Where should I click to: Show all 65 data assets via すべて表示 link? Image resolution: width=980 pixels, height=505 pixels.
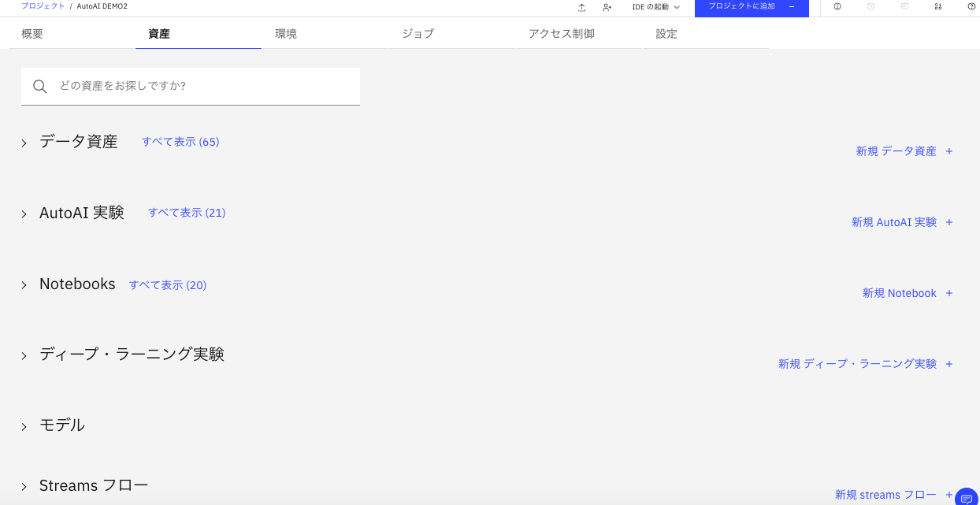pyautogui.click(x=180, y=141)
